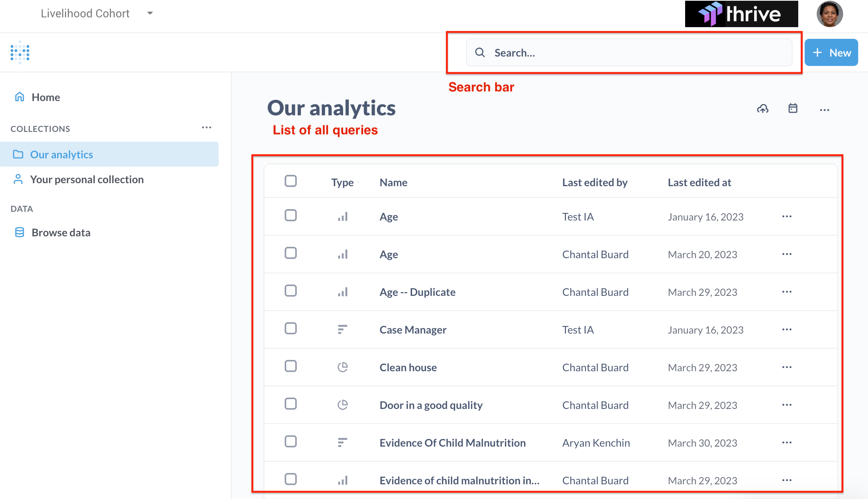Click the bar chart icon beside the Age query

click(x=342, y=216)
